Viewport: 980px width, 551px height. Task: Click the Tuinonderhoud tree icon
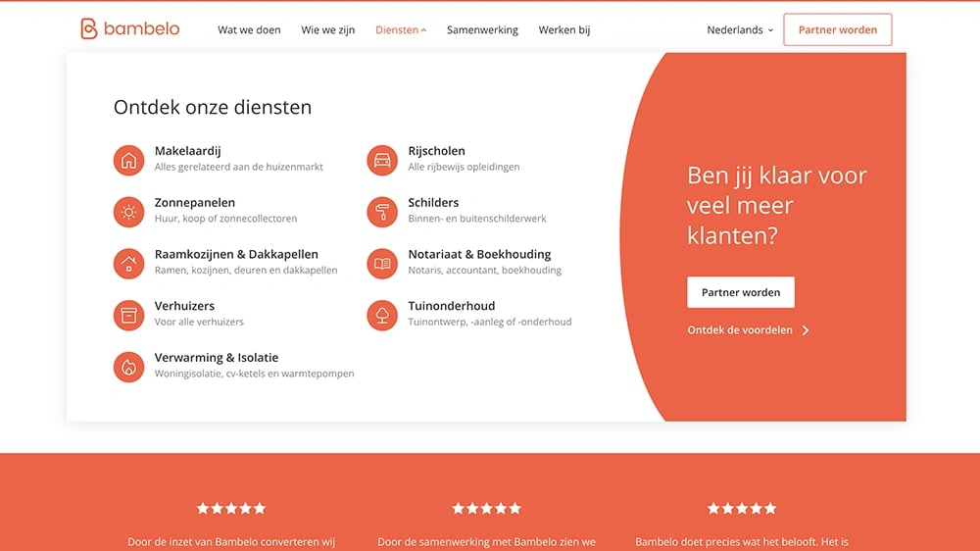coord(382,316)
